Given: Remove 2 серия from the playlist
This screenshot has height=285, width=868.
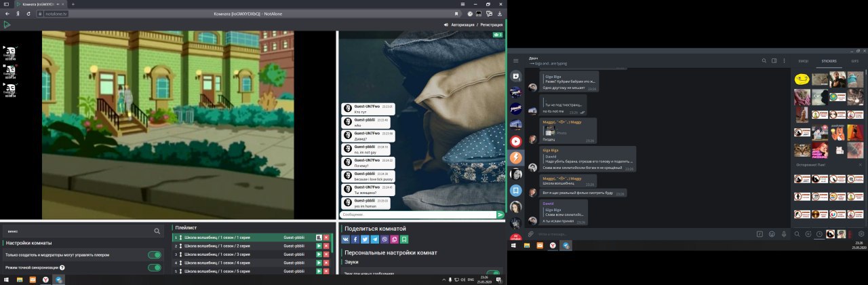Looking at the screenshot, I should [326, 246].
